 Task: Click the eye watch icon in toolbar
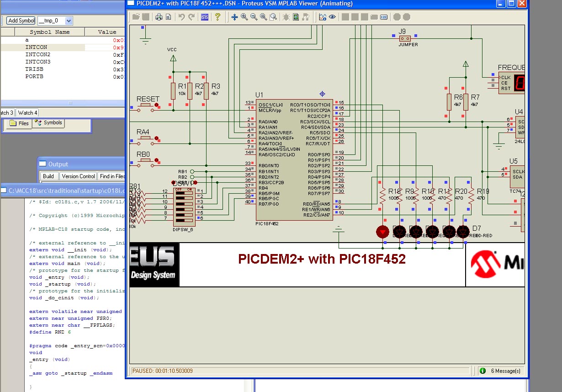[332, 17]
